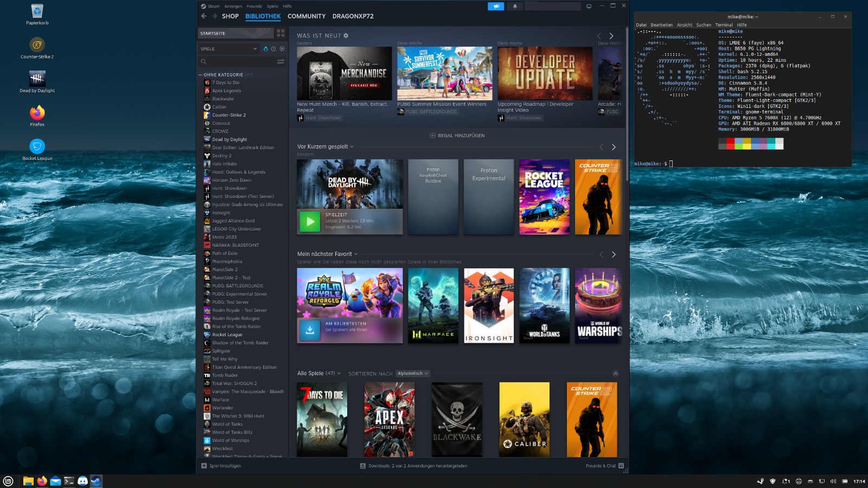This screenshot has width=868, height=488.
Task: Switch to the COMMUNITY tab
Action: coord(307,16)
